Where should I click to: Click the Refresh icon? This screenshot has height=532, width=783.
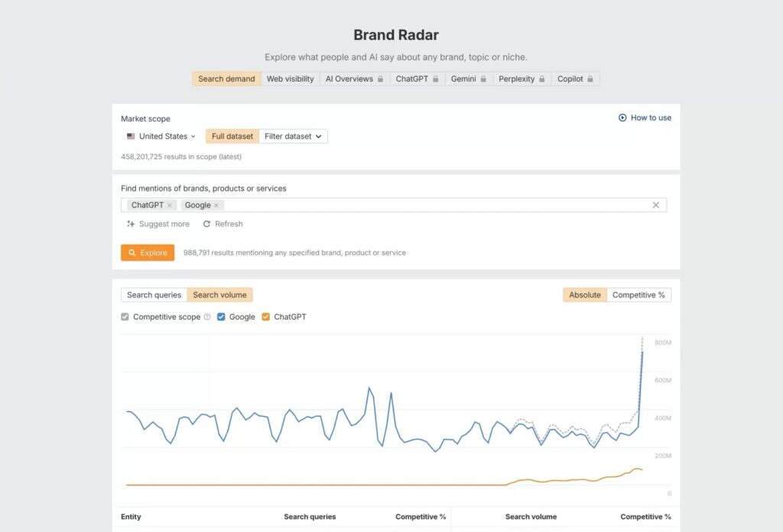coord(206,224)
